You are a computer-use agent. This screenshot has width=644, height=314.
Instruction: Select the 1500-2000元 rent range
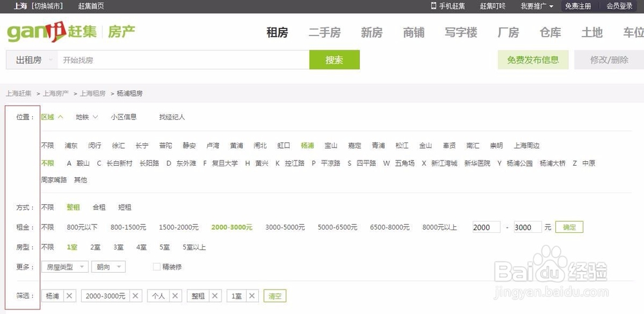tap(178, 228)
